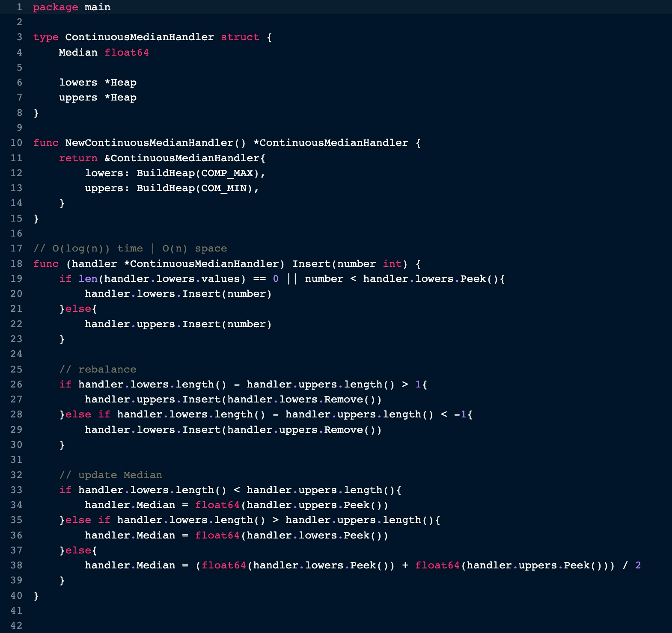Image resolution: width=672 pixels, height=633 pixels.
Task: Click the 'main' package name
Action: [97, 7]
